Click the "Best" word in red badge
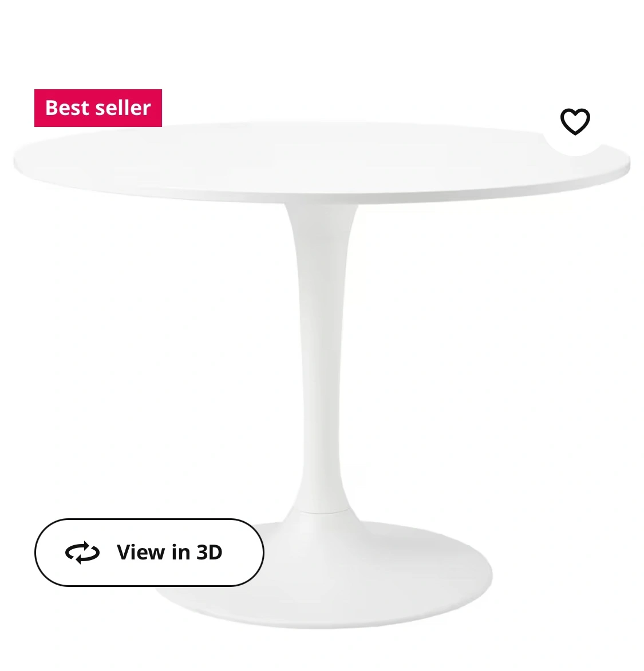Screen dimensions: 644x671 pos(68,108)
